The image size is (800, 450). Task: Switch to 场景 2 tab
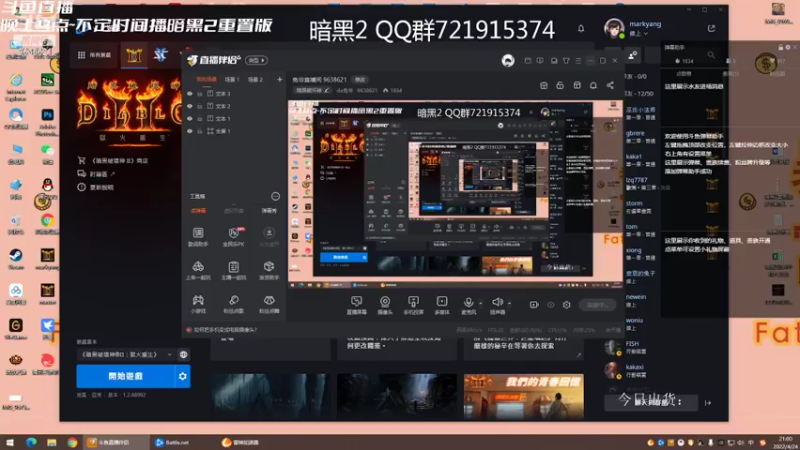click(255, 80)
